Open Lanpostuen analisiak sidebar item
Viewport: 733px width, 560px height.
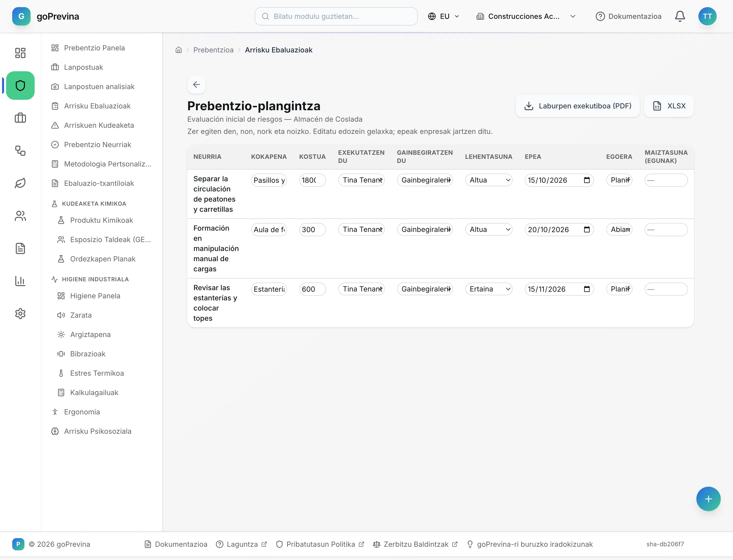coord(102,87)
